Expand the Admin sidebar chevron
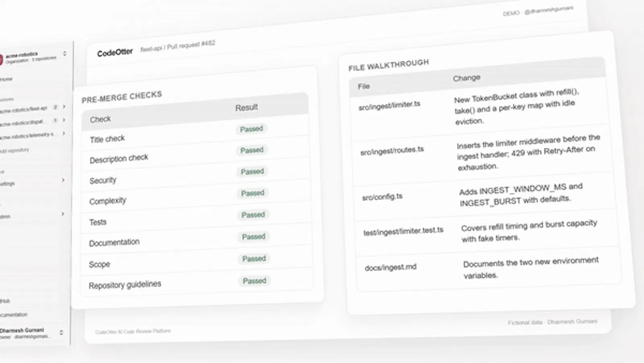The width and height of the screenshot is (644, 363). 63,214
